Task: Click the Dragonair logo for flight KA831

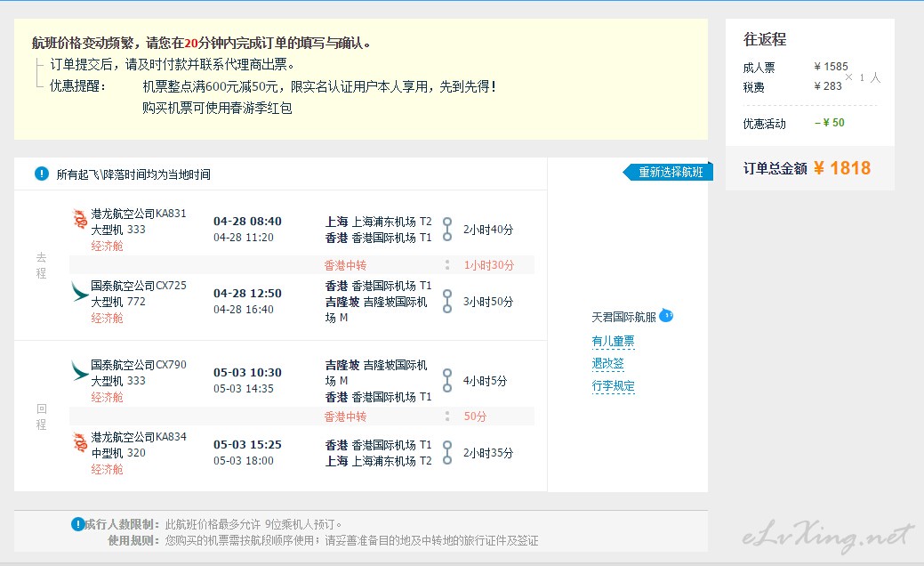Action: [79, 219]
